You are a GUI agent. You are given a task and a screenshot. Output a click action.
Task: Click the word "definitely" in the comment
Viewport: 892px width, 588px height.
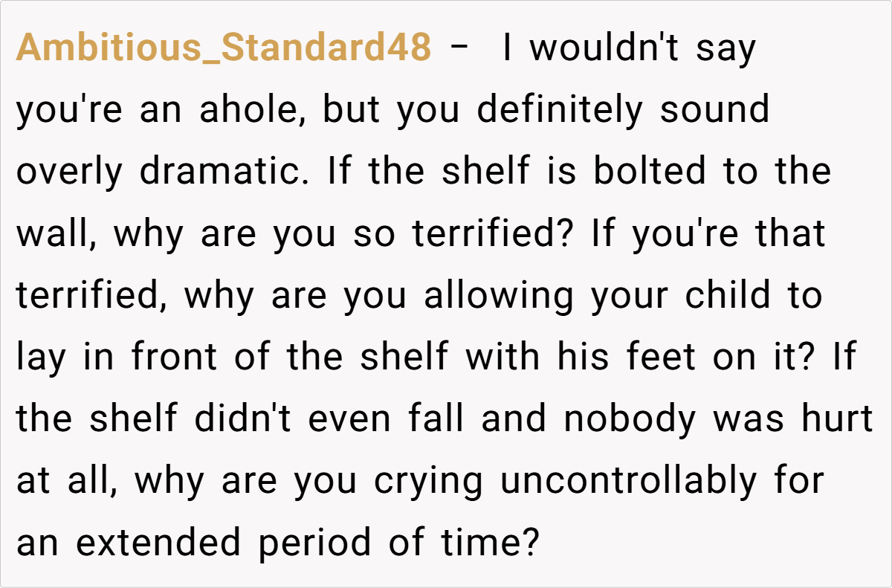tap(558, 110)
